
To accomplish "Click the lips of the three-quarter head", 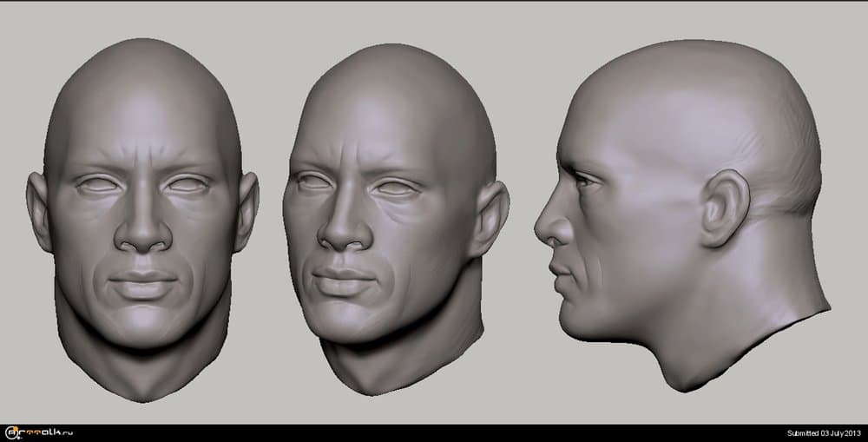I will pyautogui.click(x=341, y=280).
